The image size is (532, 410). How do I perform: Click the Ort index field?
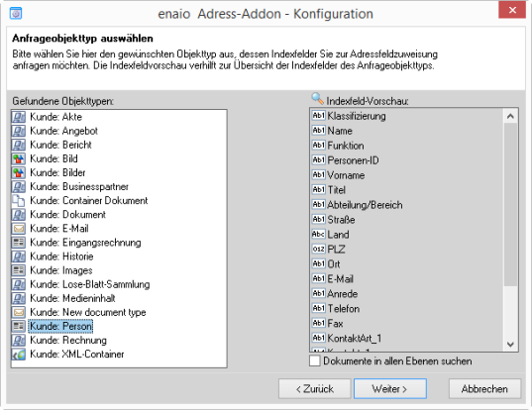[334, 263]
